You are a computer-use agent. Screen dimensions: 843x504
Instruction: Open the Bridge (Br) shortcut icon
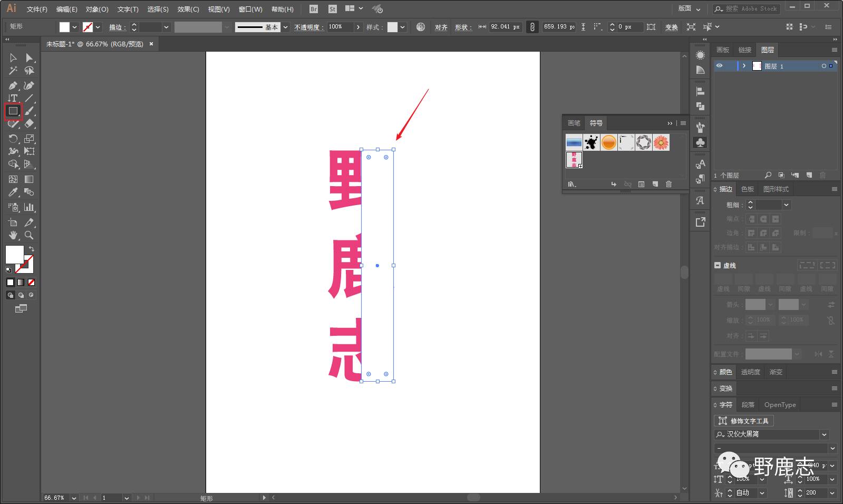[314, 9]
